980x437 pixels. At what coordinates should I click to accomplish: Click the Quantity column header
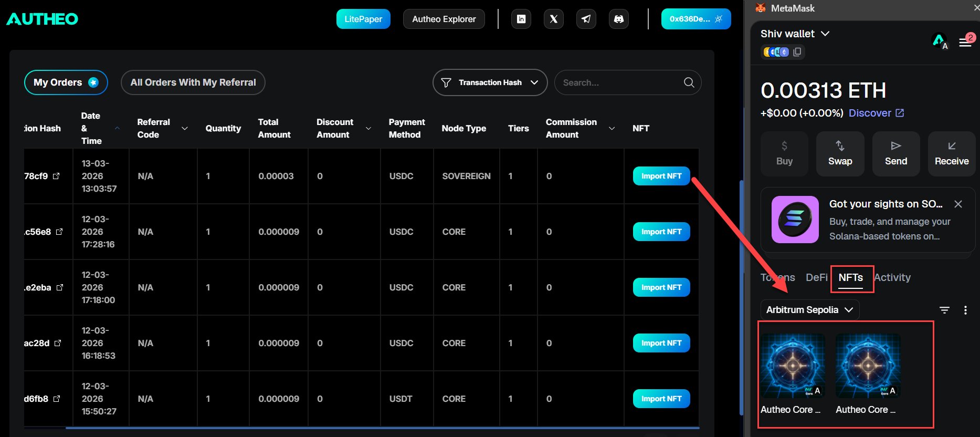pos(223,128)
